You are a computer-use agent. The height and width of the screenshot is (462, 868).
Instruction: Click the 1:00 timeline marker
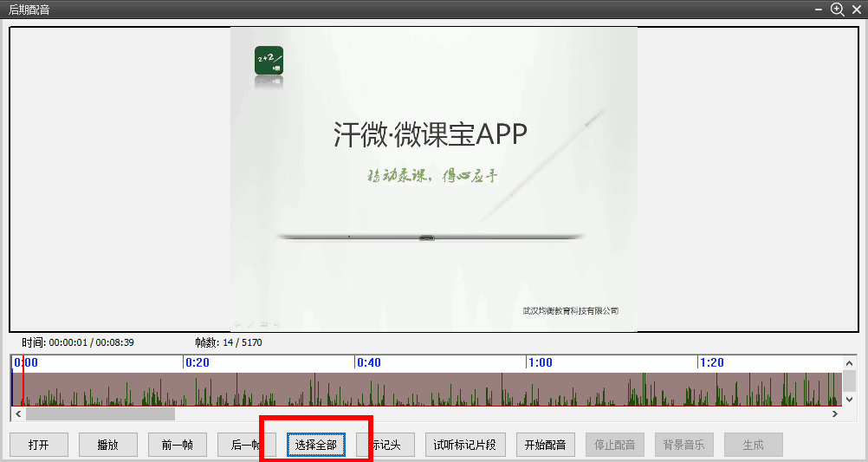(x=541, y=363)
